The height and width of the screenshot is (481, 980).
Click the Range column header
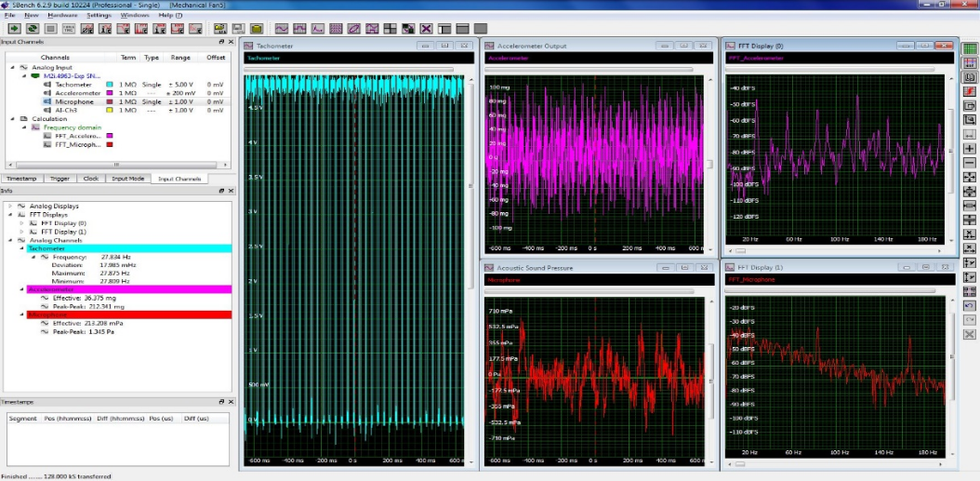(180, 58)
